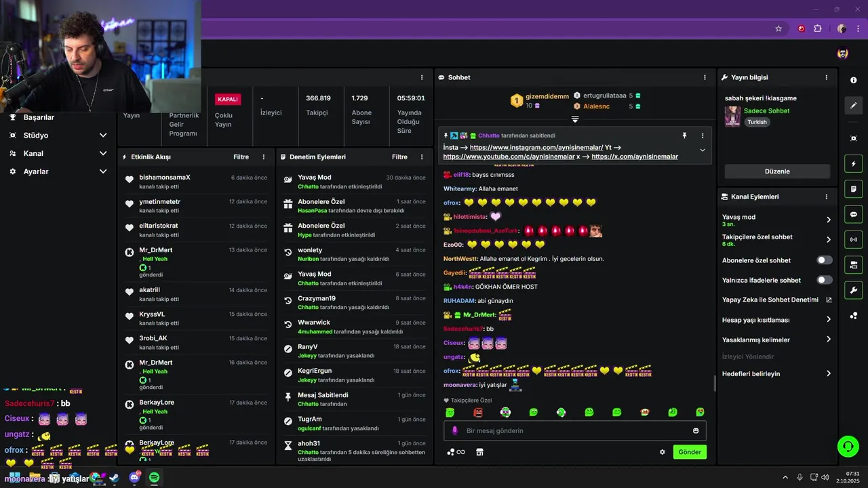Open Filtre in Etkinlik Akışı panel
Screen dimensions: 868x488
click(241, 157)
